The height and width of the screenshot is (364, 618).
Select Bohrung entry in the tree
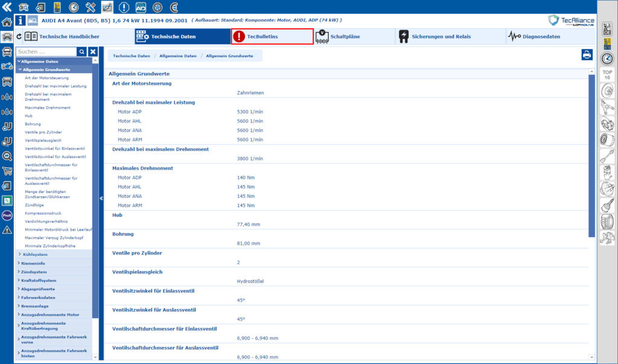click(33, 124)
